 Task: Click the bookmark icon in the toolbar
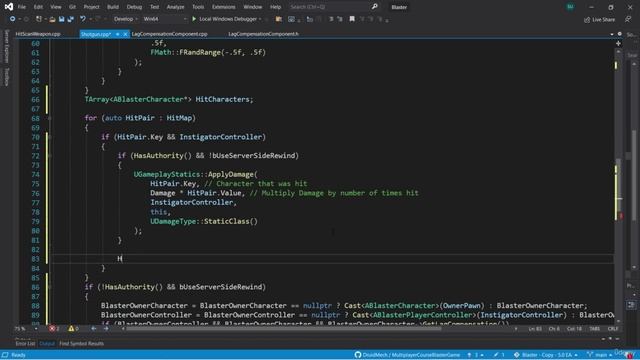click(352, 19)
